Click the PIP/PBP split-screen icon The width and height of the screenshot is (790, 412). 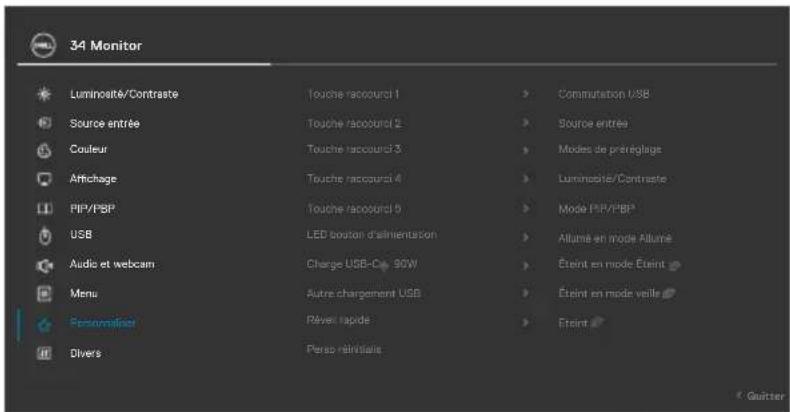[x=44, y=209]
